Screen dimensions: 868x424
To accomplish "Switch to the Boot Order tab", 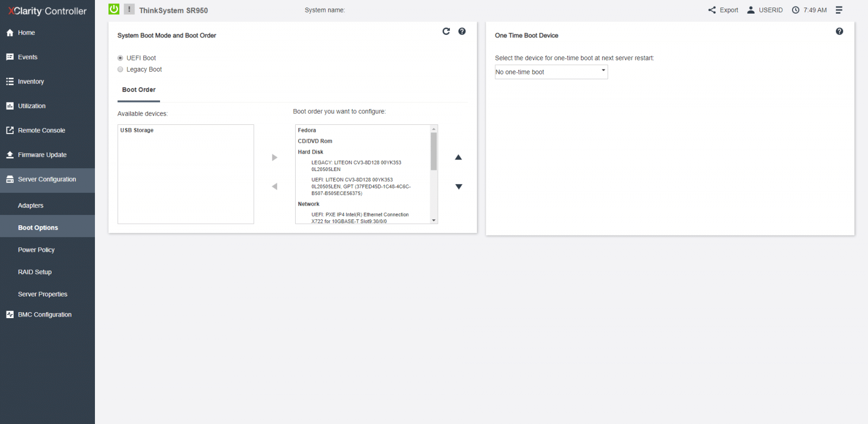I will click(139, 90).
